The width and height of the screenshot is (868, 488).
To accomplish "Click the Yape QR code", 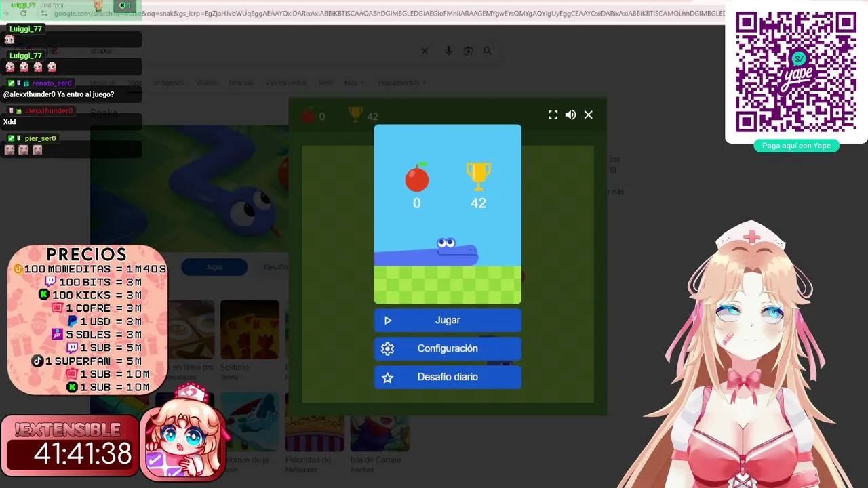I will [796, 72].
